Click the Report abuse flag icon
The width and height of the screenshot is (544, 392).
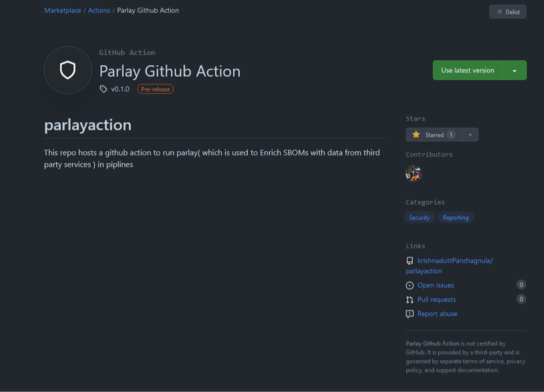point(410,314)
